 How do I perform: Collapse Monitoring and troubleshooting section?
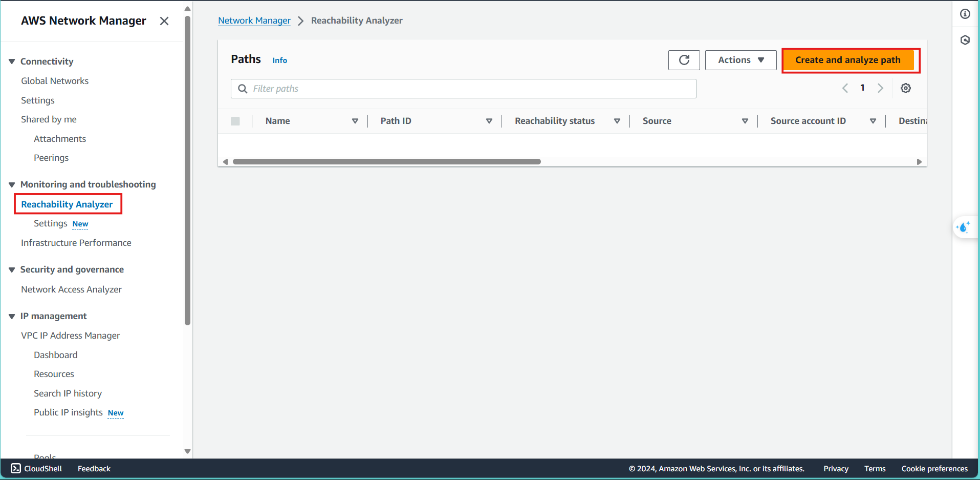click(12, 184)
